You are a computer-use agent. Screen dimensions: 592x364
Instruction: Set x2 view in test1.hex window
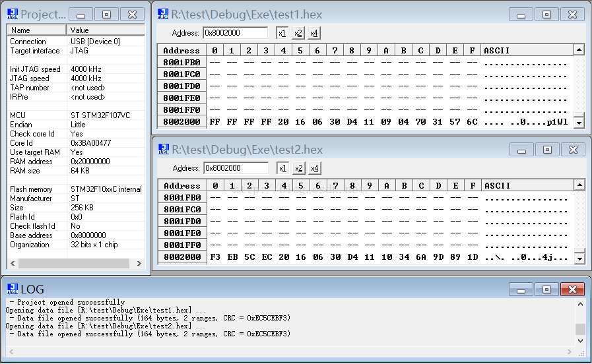click(298, 33)
